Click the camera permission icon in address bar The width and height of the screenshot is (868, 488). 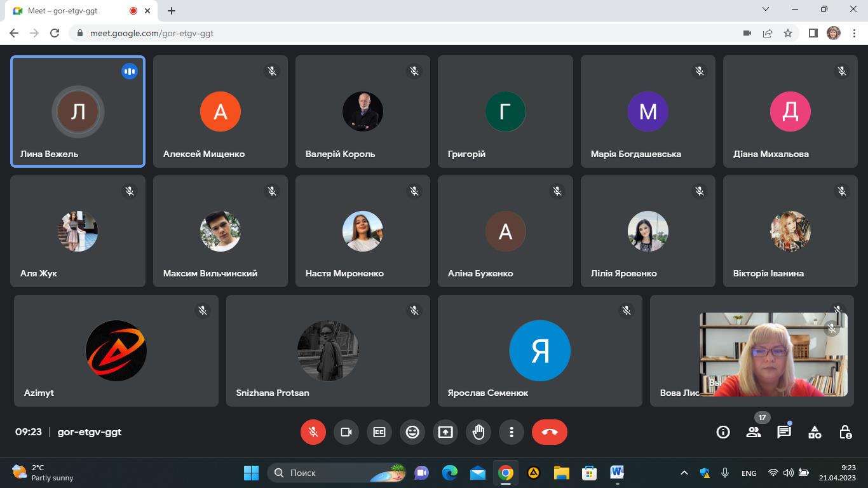[x=747, y=33]
